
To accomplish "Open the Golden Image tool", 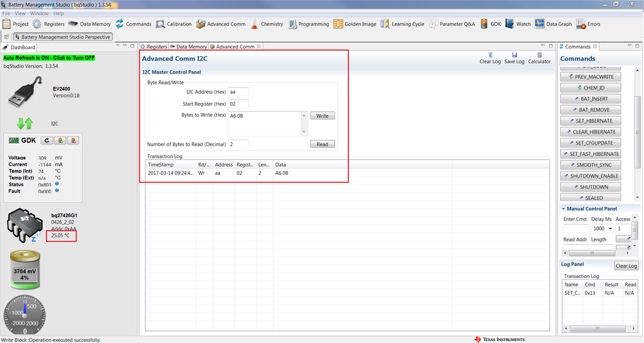I will coord(355,24).
